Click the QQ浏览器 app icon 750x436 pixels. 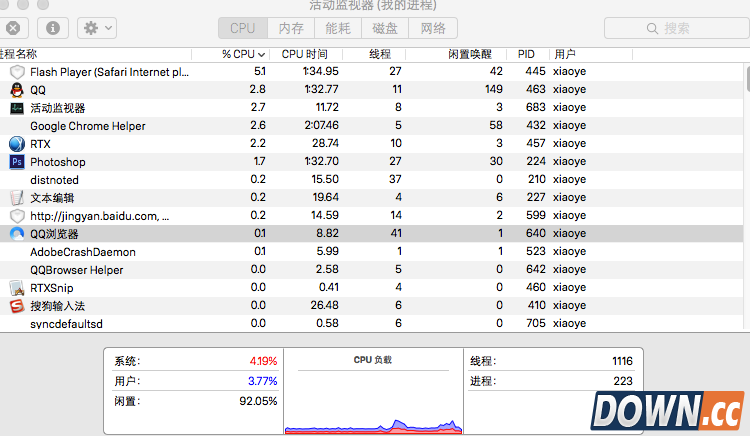17,234
